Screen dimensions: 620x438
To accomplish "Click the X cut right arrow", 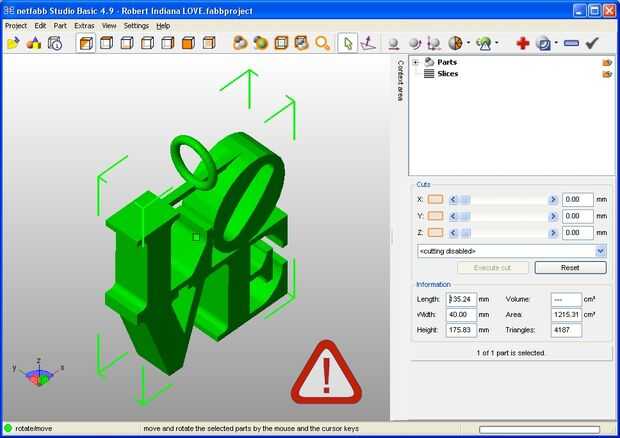I will coord(553,200).
